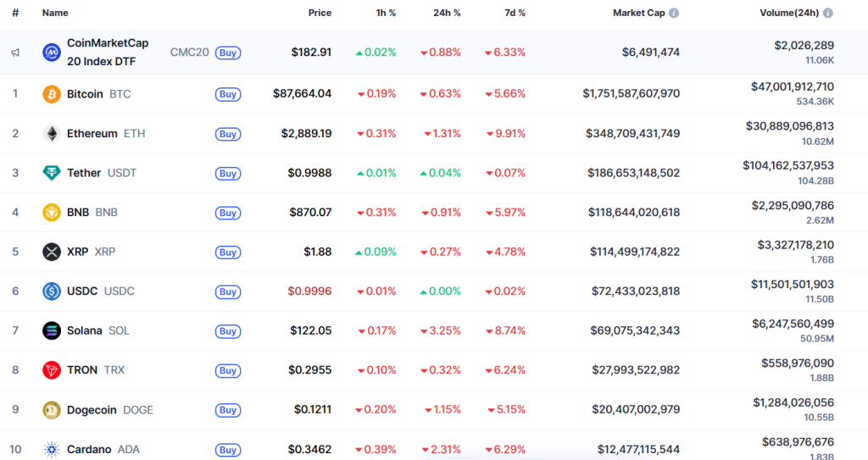Click the Volume(24h) info icon
868x460 pixels.
tap(828, 14)
